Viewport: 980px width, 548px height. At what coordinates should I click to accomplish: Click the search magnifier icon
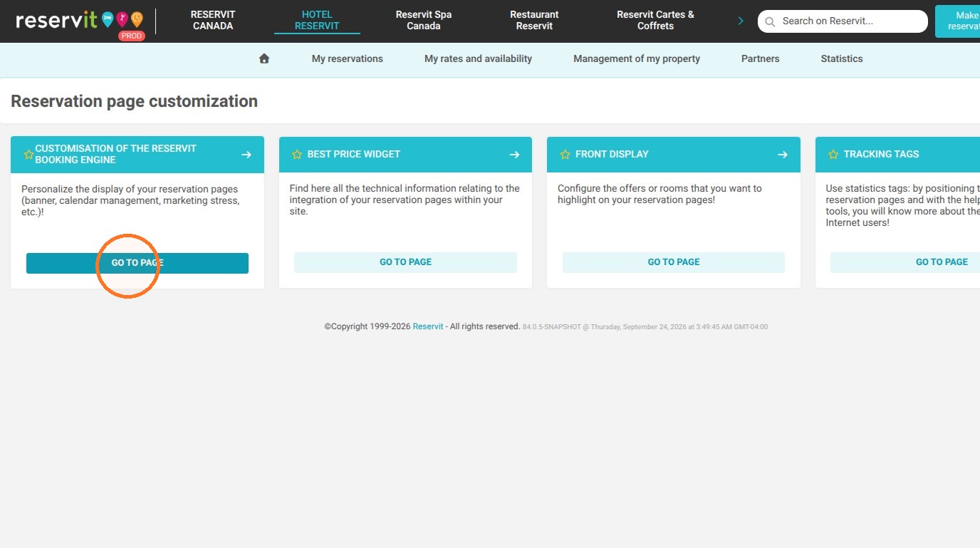(x=770, y=21)
